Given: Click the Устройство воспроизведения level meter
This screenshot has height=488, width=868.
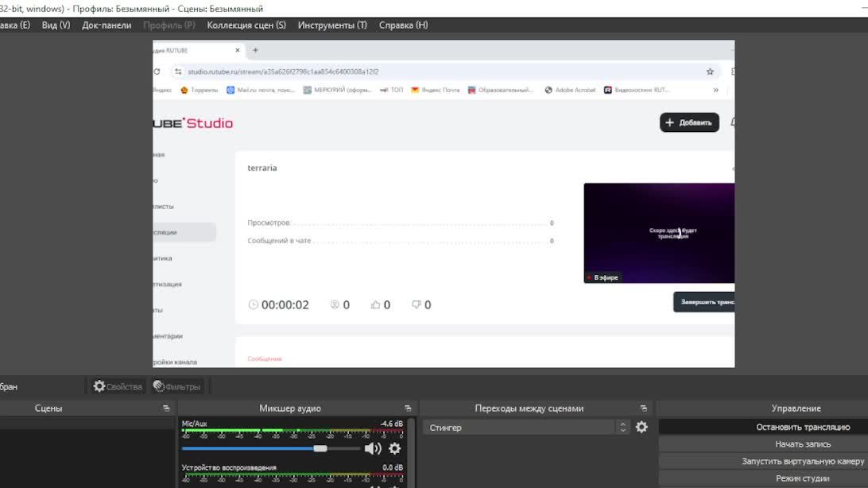Looking at the screenshot, I should coord(293,476).
